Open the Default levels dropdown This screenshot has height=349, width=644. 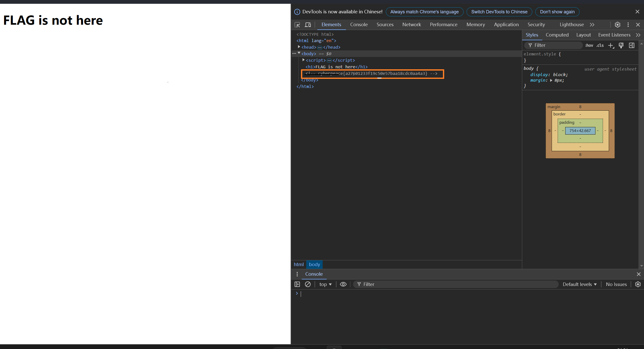tap(580, 284)
